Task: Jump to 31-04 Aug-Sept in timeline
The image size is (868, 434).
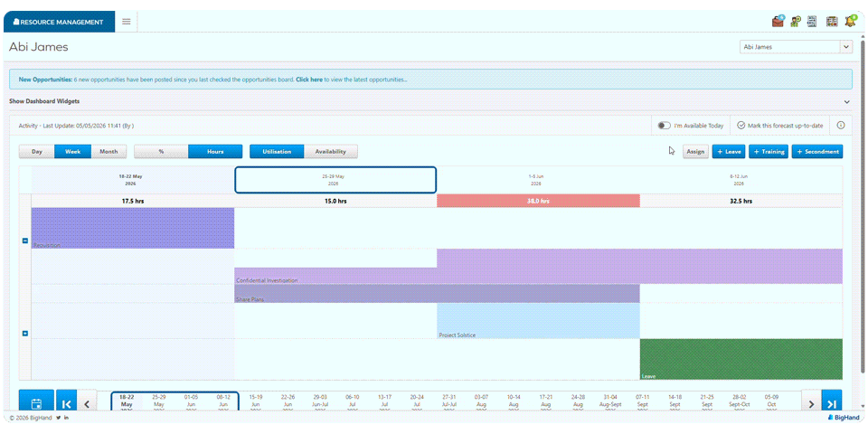Action: 610,403
